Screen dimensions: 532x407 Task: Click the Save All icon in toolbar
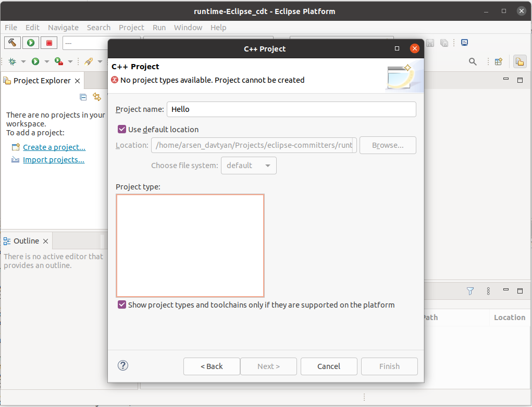(444, 43)
